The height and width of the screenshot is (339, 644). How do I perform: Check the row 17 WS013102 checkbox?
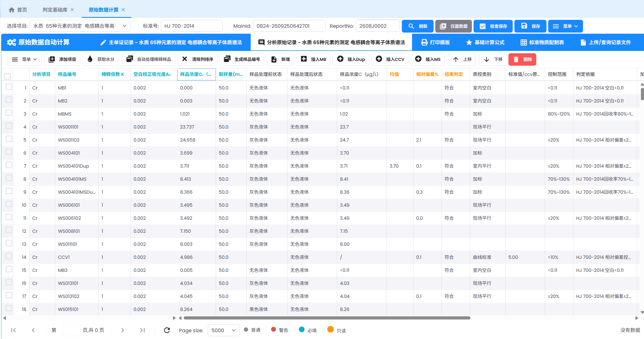click(x=9, y=295)
